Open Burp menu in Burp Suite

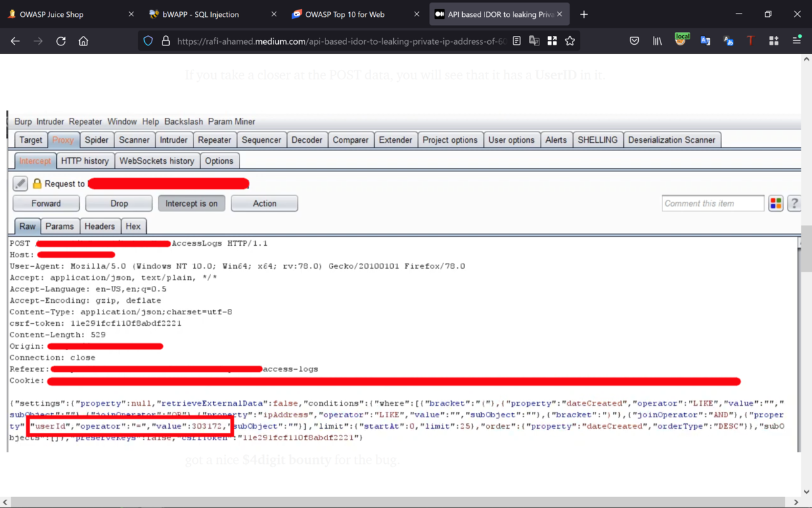[23, 122]
